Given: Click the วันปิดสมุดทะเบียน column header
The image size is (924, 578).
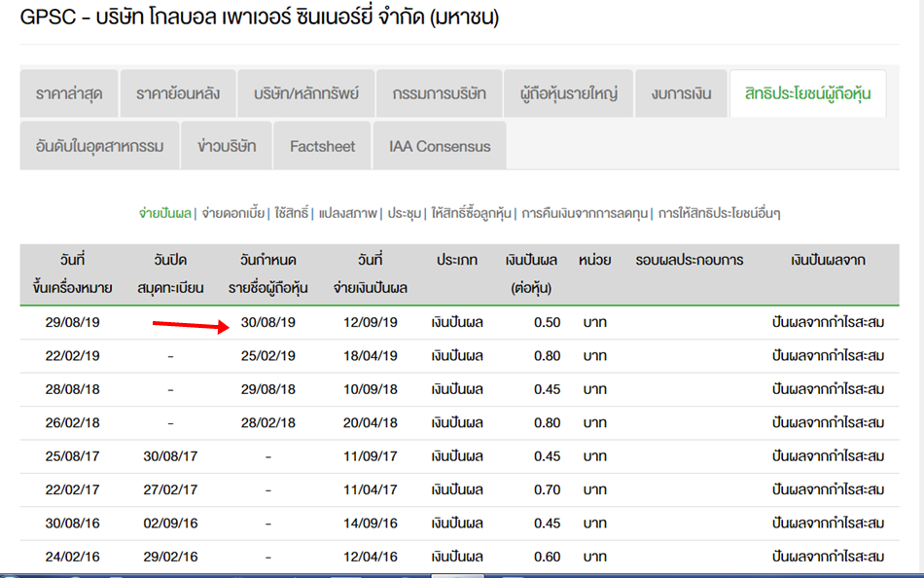Looking at the screenshot, I should (170, 273).
